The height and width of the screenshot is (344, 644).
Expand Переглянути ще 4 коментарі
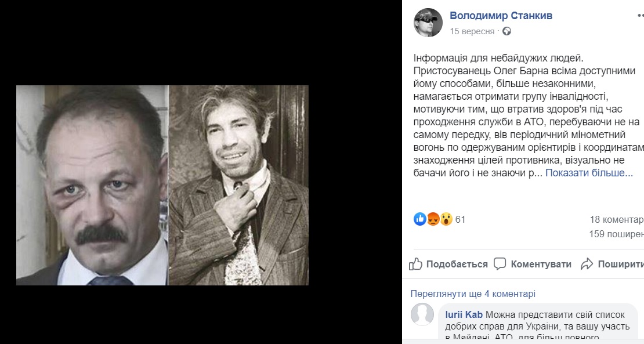(x=473, y=294)
